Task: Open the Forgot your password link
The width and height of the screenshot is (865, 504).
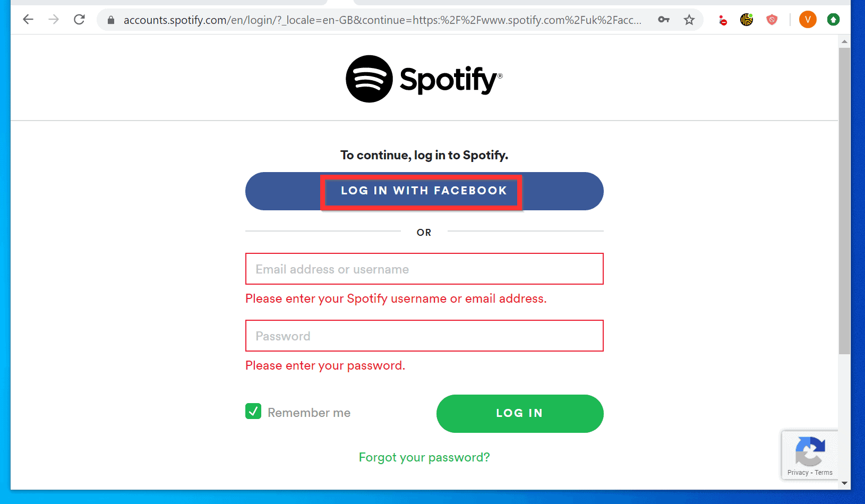Action: tap(424, 457)
